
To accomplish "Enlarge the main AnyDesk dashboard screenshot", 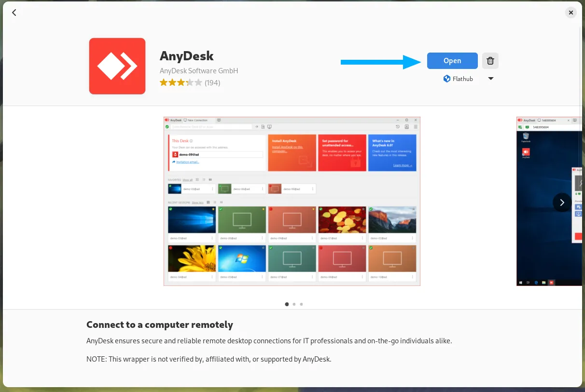I will pyautogui.click(x=292, y=201).
